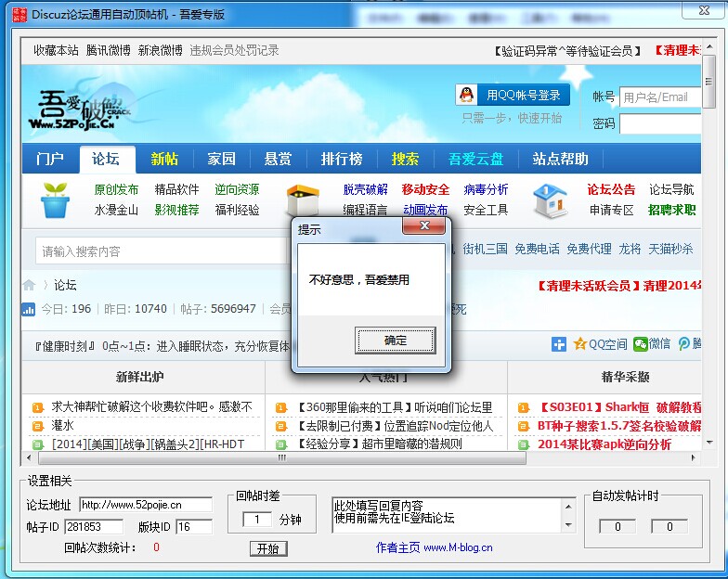Screen dimensions: 728x579
Task: Click the 版块ID field showing 16
Action: (x=194, y=527)
